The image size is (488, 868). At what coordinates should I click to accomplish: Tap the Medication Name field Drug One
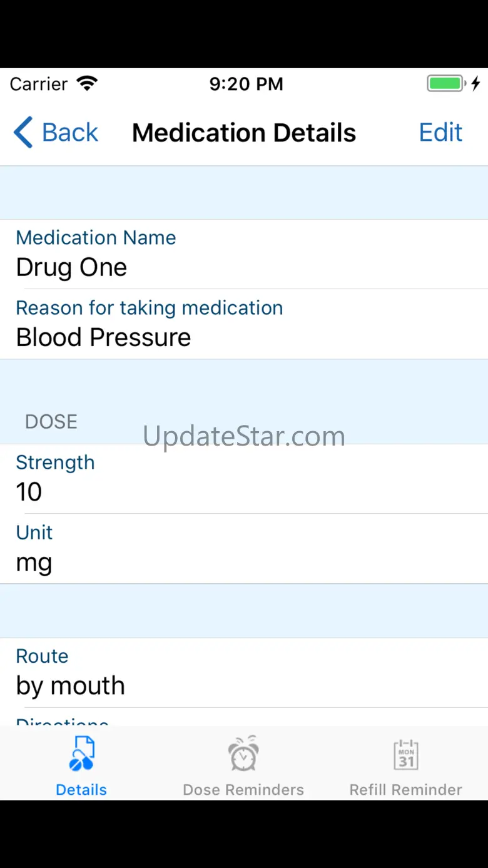71,267
